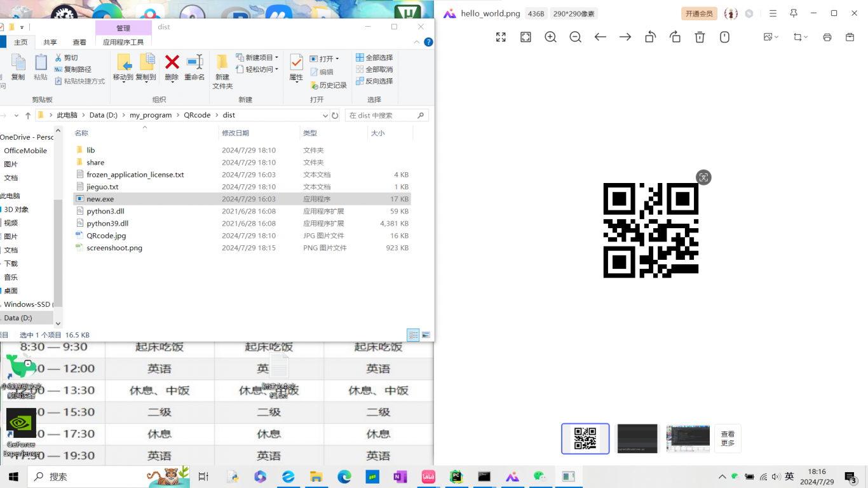Viewport: 868px width, 488px height.
Task: Go to previous image with left arrow
Action: [x=600, y=37]
